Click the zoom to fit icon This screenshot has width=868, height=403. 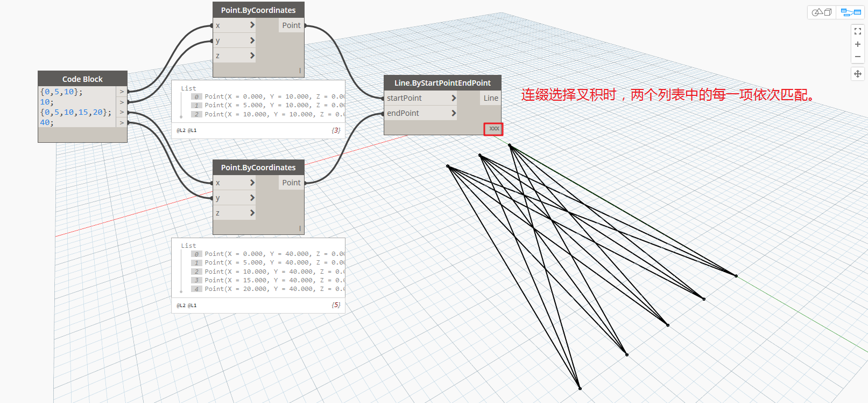(858, 32)
